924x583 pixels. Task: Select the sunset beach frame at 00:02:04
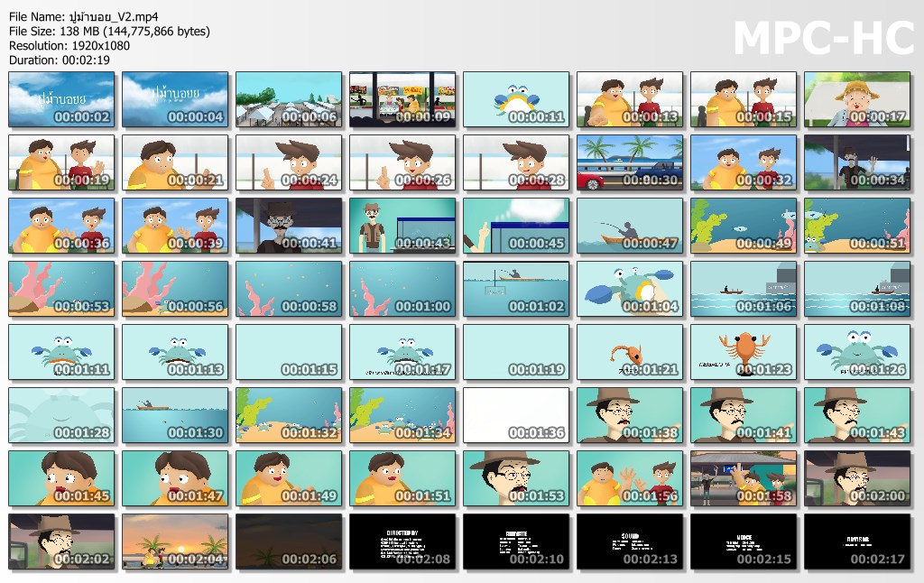click(175, 542)
